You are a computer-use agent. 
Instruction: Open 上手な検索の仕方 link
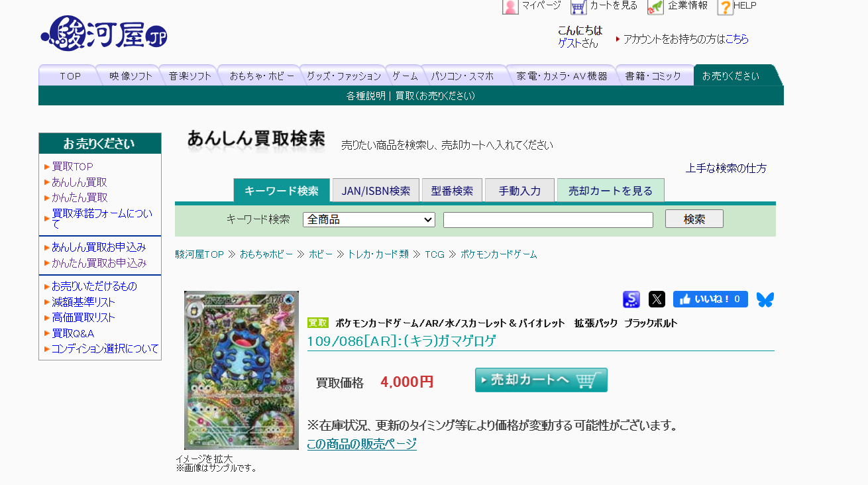[726, 168]
